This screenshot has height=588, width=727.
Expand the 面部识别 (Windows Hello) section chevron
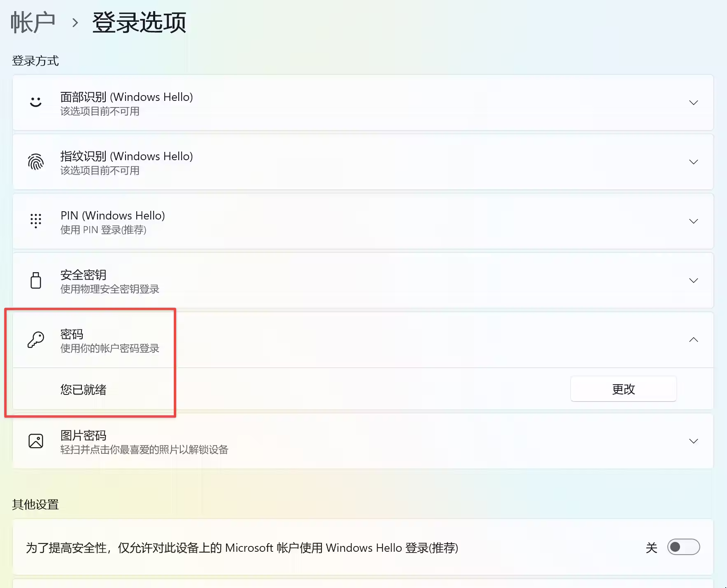[693, 103]
